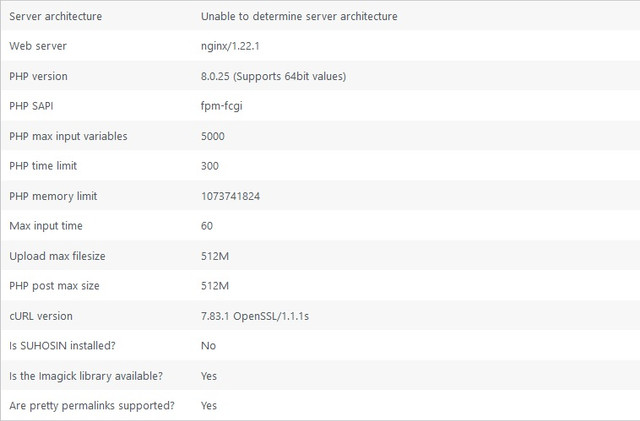Select the PHP time limit label
Image resolution: width=640 pixels, height=421 pixels.
[x=43, y=166]
